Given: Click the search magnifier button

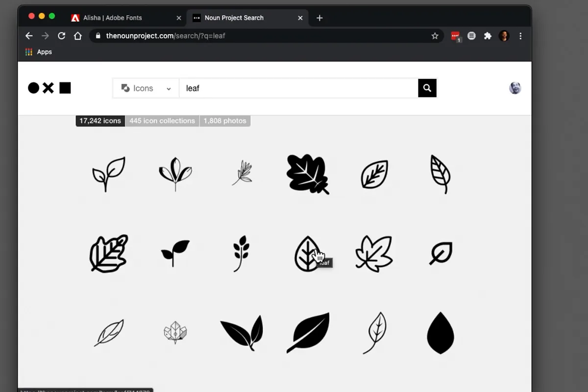Looking at the screenshot, I should tap(426, 88).
